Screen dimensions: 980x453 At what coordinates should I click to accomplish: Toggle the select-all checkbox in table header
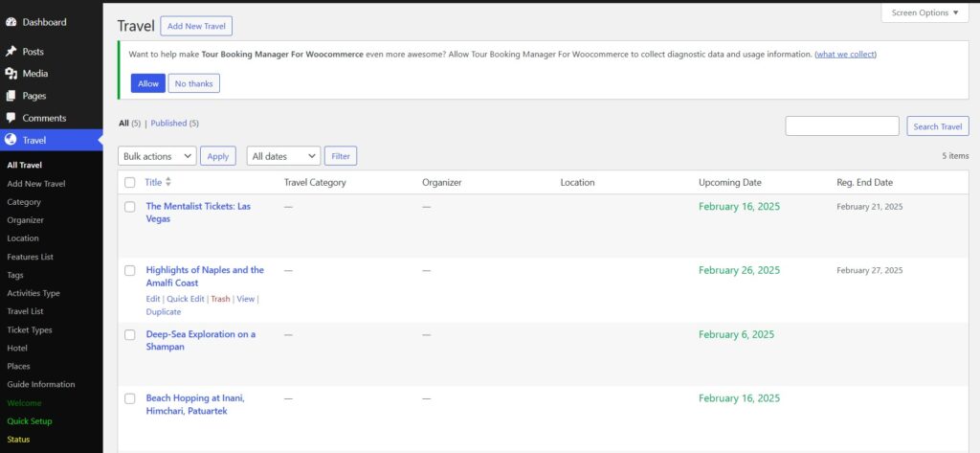click(x=129, y=183)
